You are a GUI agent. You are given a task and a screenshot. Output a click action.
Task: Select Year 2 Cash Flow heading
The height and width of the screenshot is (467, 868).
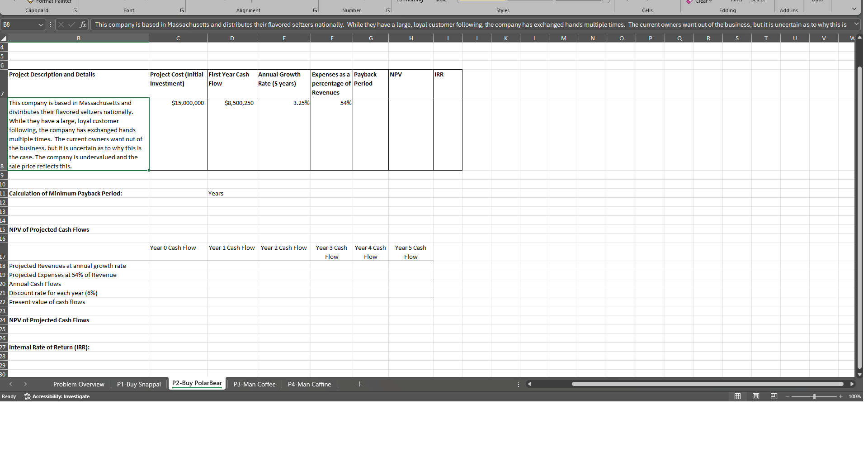point(284,252)
